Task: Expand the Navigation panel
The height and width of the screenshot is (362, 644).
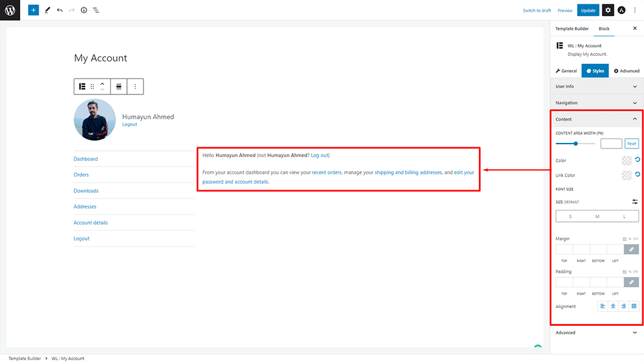Action: point(596,103)
